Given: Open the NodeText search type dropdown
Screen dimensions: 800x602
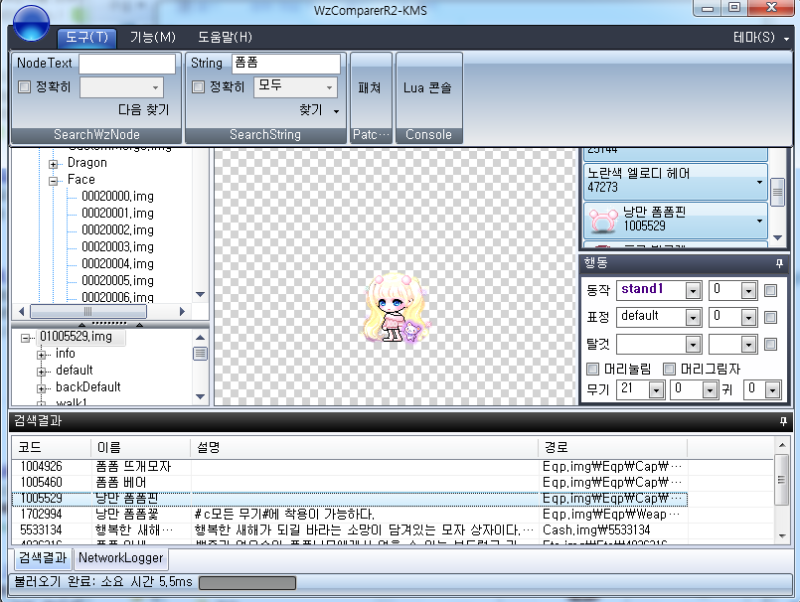Looking at the screenshot, I should tap(156, 87).
